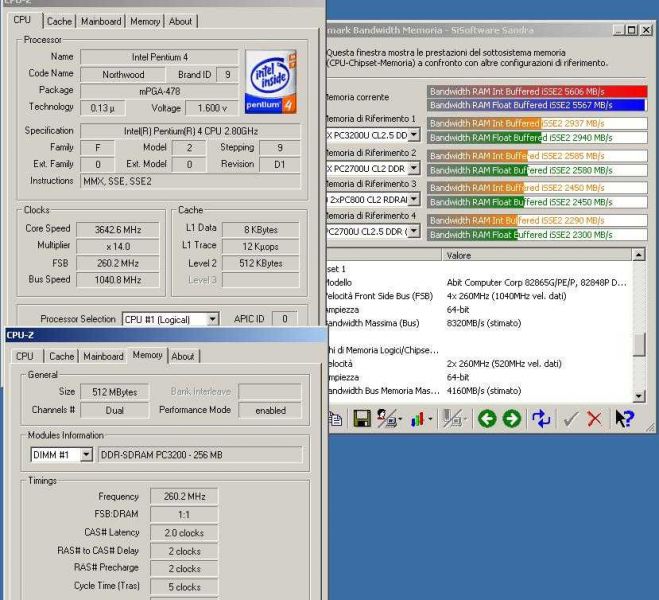The image size is (659, 600).
Task: Click the copy icon in Sandra toolbar
Action: click(x=335, y=419)
